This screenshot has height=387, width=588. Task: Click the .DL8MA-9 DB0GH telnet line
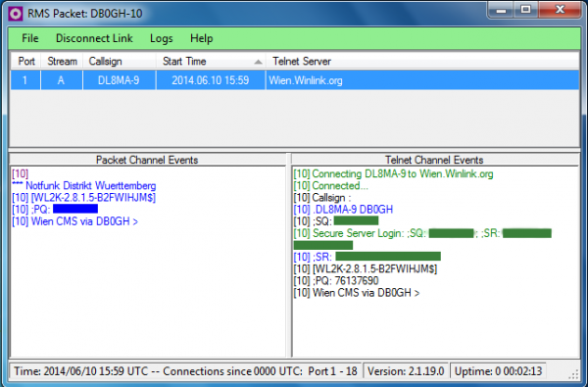(343, 210)
